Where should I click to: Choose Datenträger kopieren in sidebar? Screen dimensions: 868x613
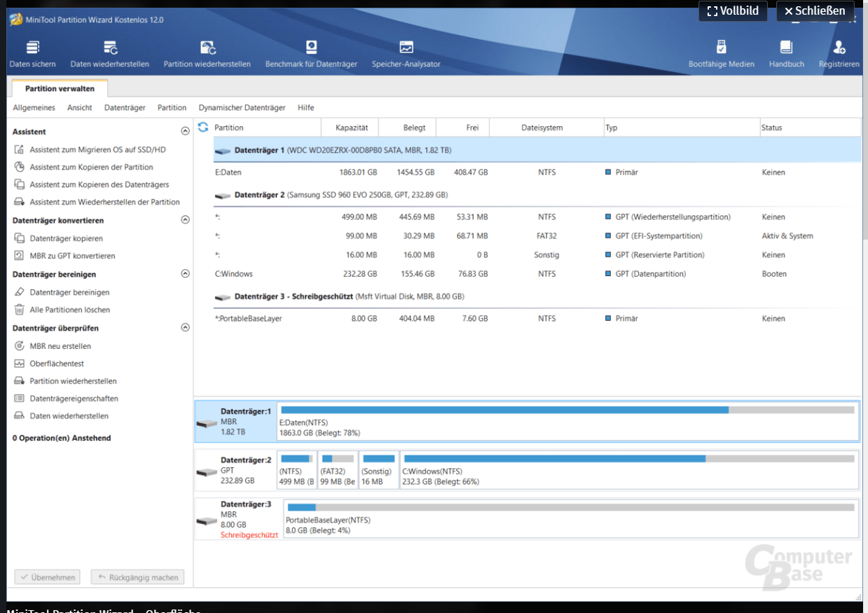click(58, 239)
